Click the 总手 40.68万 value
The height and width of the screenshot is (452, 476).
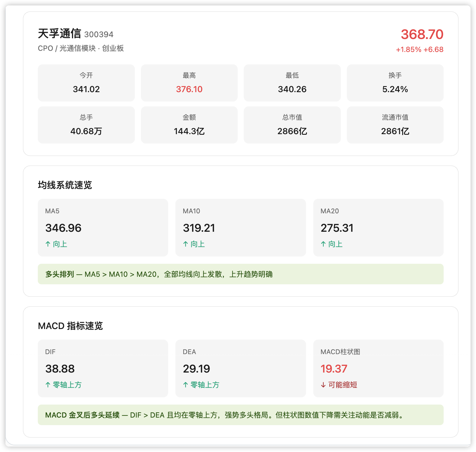tap(86, 131)
